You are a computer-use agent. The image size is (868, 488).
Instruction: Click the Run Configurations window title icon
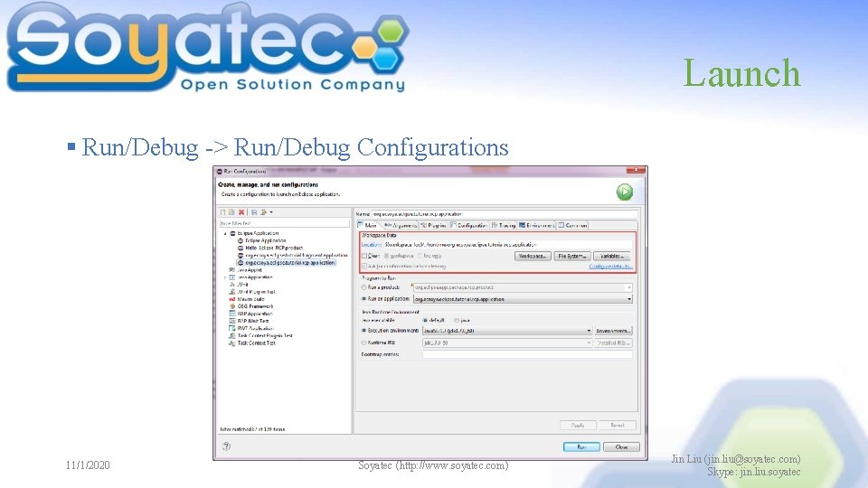[x=219, y=172]
